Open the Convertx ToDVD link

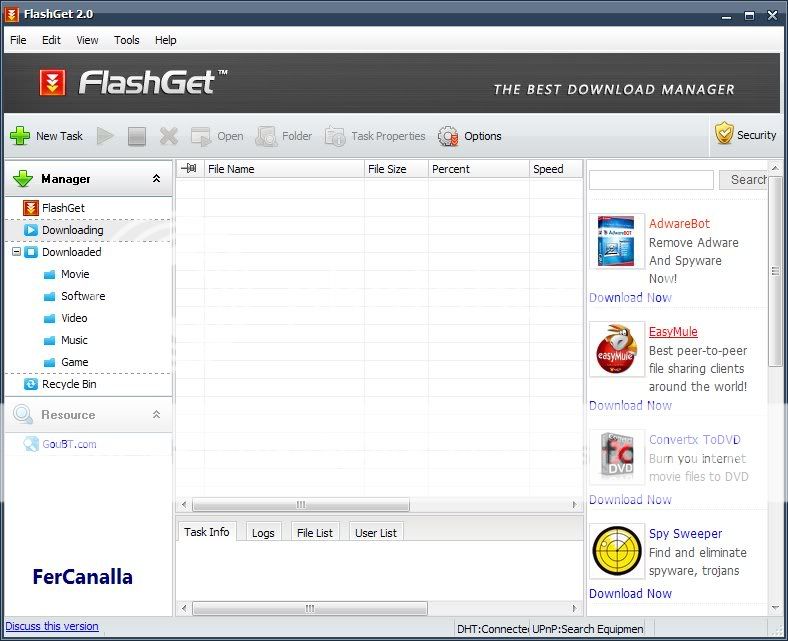coord(695,440)
